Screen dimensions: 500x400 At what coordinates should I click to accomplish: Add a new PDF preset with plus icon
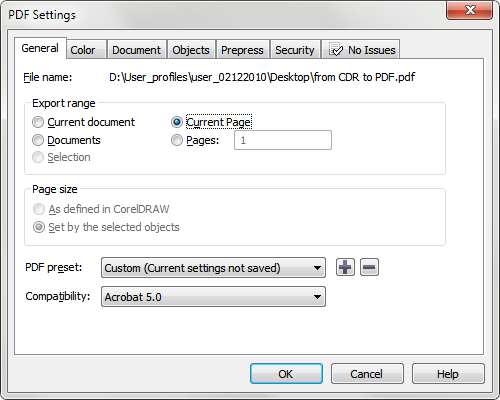point(345,267)
